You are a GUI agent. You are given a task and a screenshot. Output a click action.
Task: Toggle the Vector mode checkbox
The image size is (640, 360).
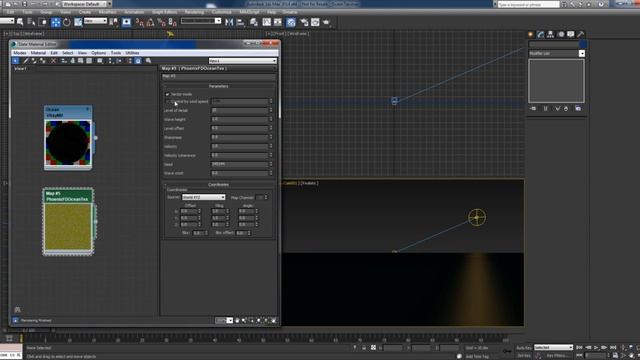pyautogui.click(x=167, y=94)
